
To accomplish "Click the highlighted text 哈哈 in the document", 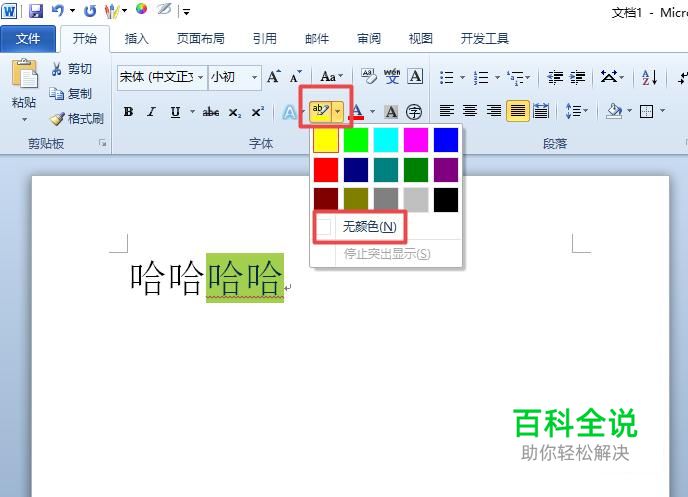I will [x=245, y=278].
